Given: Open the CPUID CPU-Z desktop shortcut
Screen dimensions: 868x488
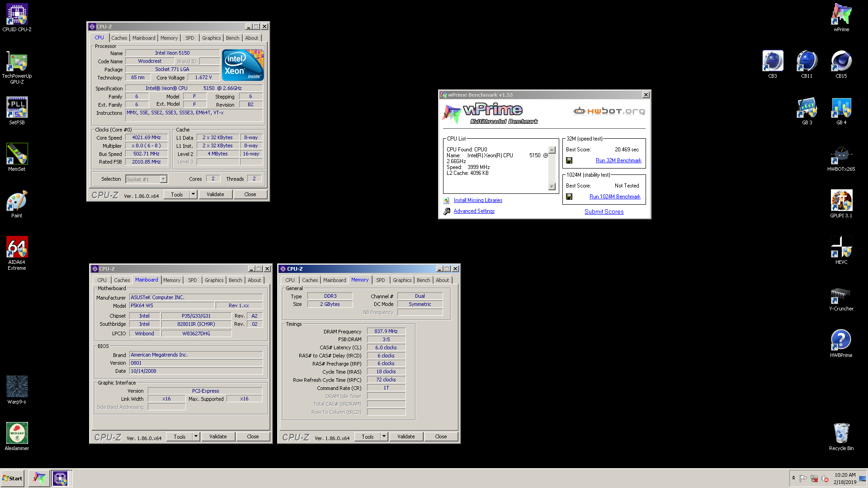Looking at the screenshot, I should 17,18.
